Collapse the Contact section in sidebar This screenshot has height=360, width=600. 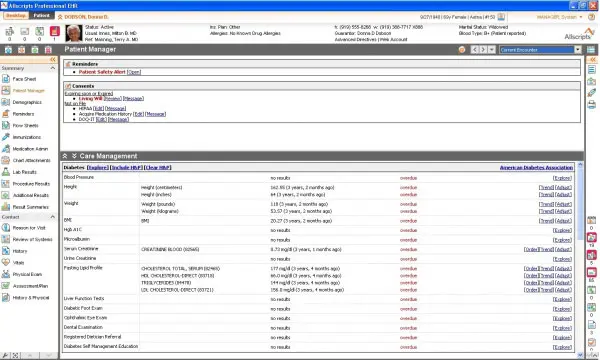point(53,217)
